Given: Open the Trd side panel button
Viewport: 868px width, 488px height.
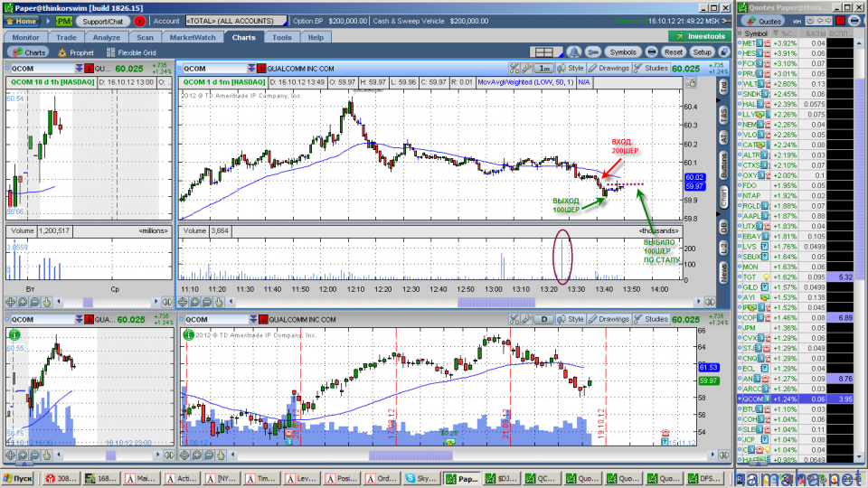Looking at the screenshot, I should click(723, 87).
